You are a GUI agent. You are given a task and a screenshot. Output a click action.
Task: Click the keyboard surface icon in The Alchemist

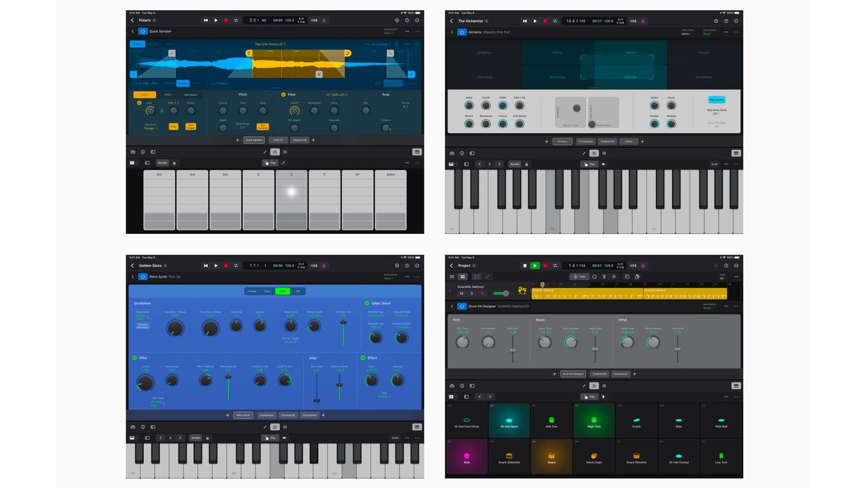tap(451, 163)
